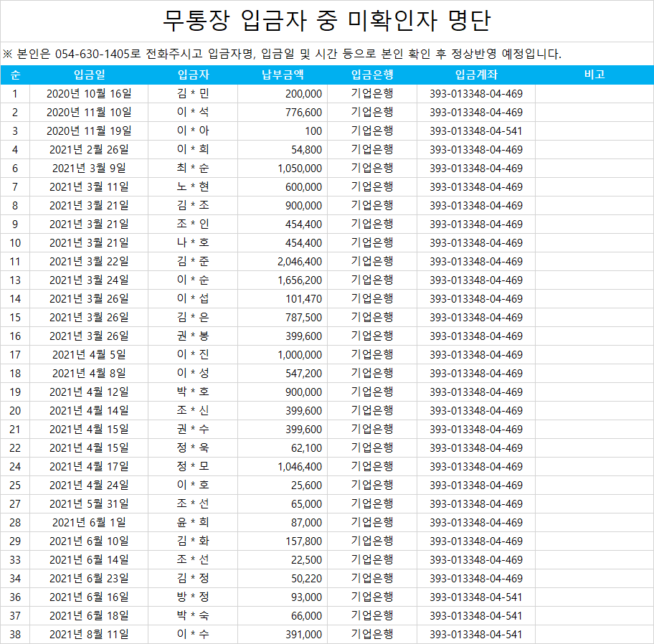
Task: Click the notice line with phone 054-630-1405
Action: [x=283, y=54]
